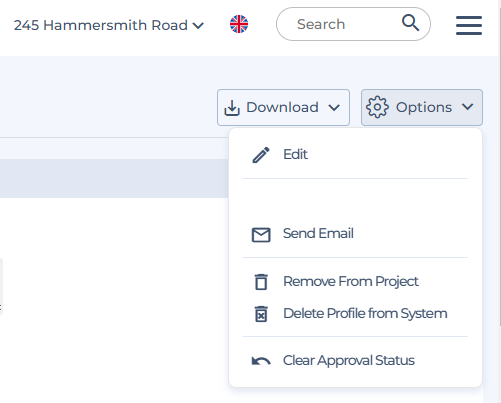Viewport: 501px width, 403px height.
Task: Click the UK flag language icon
Action: (x=239, y=24)
